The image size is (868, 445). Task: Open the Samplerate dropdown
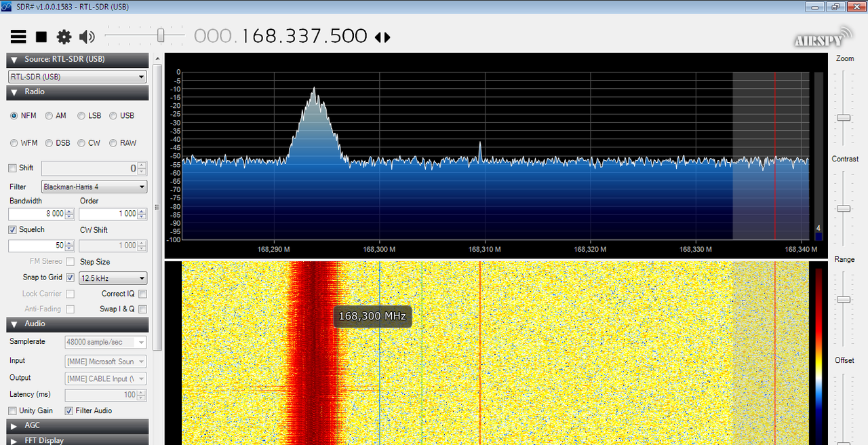point(106,343)
